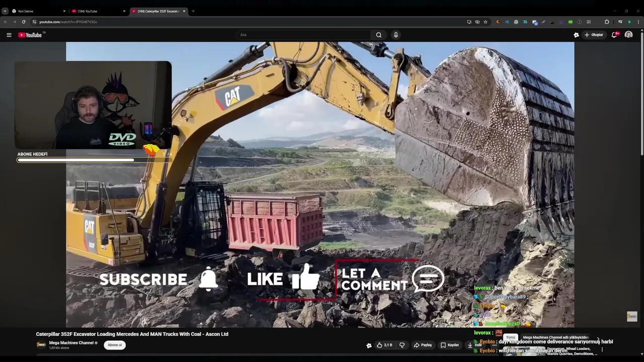
Task: Expand the tab search dropdown
Action: (5, 11)
